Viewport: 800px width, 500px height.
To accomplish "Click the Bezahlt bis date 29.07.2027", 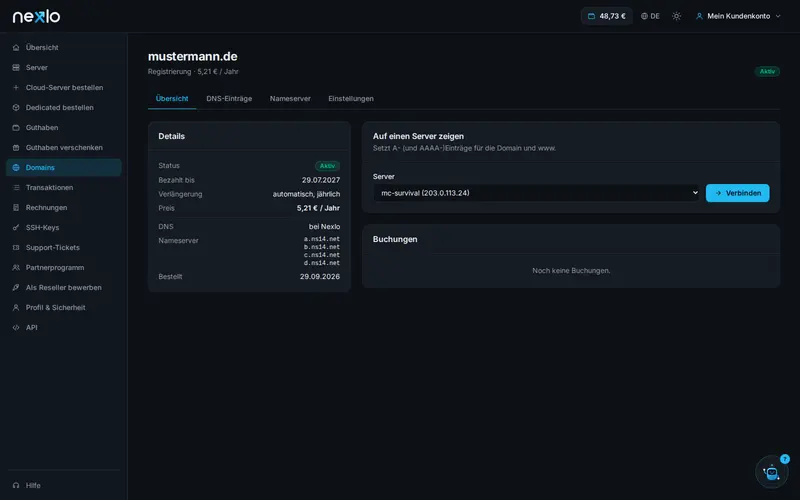I will (x=321, y=180).
